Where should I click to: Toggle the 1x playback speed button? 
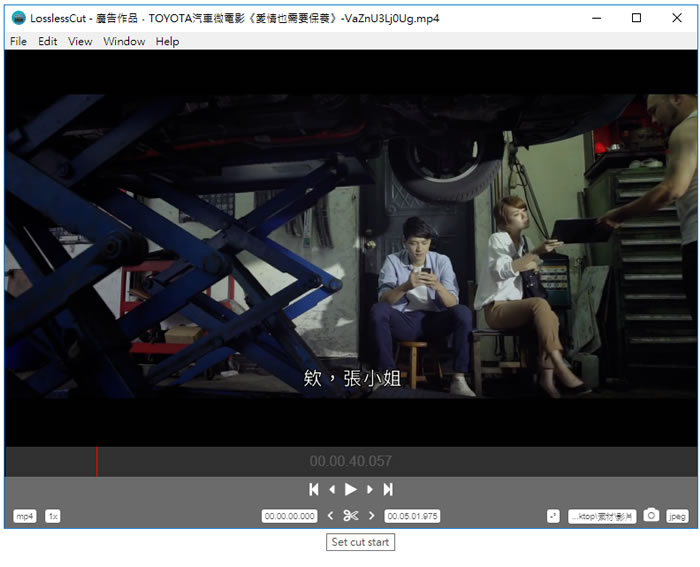[x=53, y=516]
